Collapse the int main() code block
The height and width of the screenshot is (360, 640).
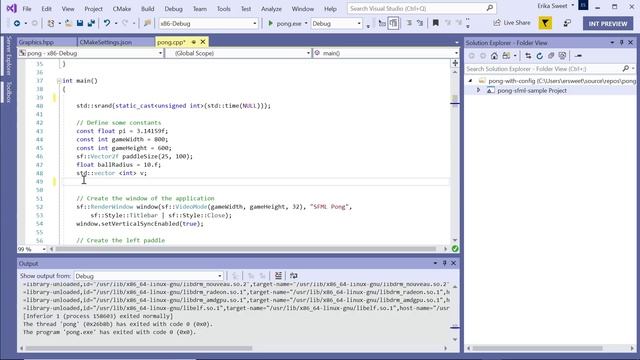tap(59, 81)
